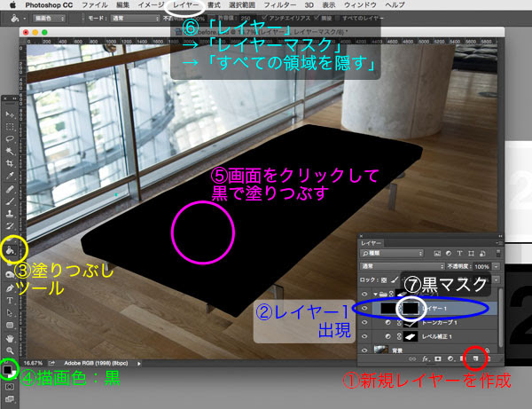This screenshot has height=409, width=532.
Task: Open layer style fx menu
Action: (425, 358)
